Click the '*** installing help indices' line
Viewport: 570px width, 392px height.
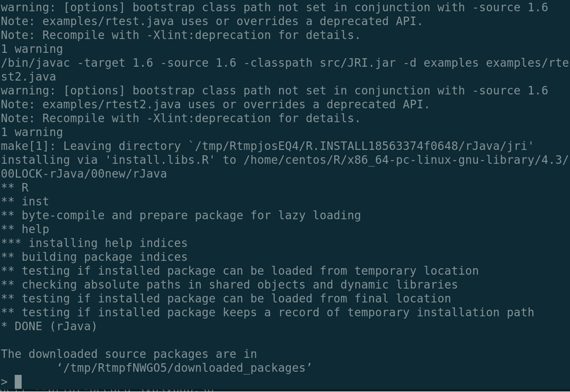(94, 243)
